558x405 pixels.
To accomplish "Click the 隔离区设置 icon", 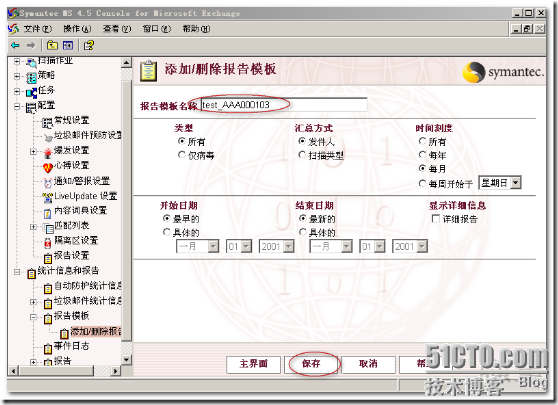I will (x=48, y=243).
